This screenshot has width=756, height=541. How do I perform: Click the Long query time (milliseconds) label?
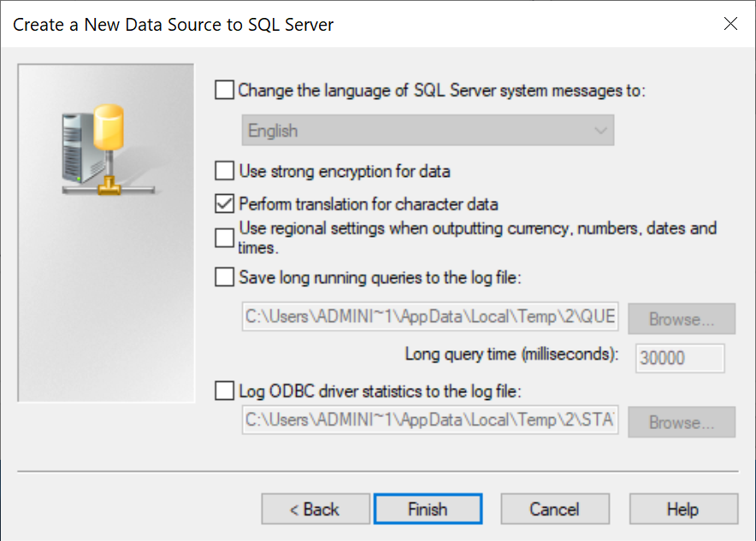(511, 354)
